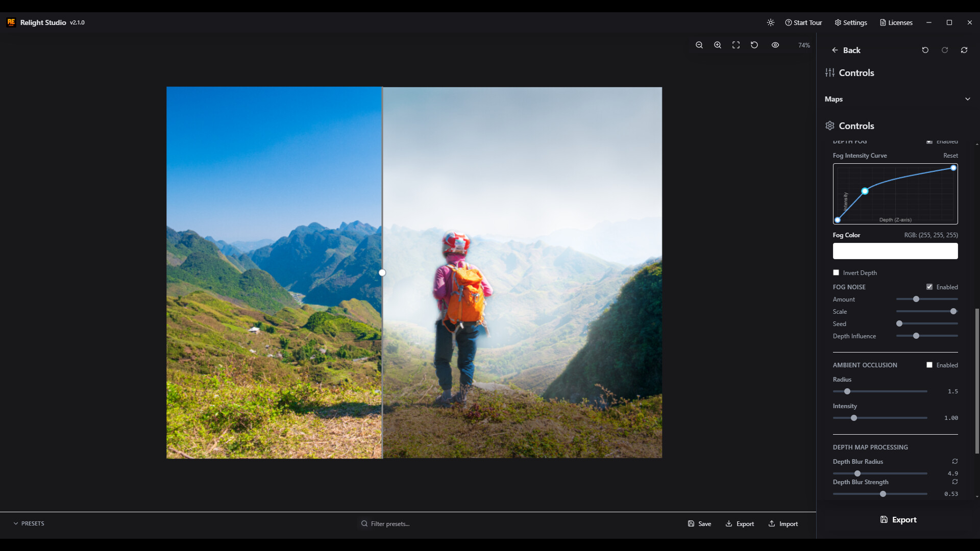Image resolution: width=980 pixels, height=551 pixels.
Task: Open the Fog Color swatch
Action: [x=895, y=251]
